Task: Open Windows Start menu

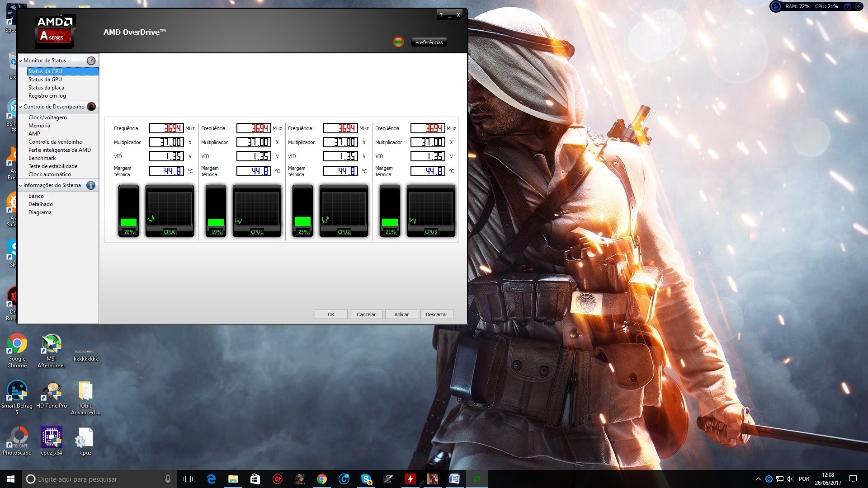Action: tap(11, 479)
